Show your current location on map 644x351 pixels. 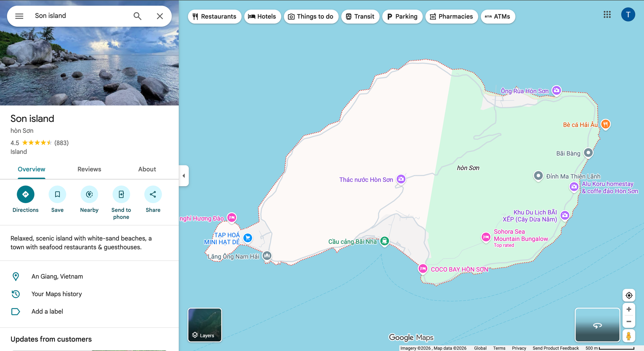[629, 295]
